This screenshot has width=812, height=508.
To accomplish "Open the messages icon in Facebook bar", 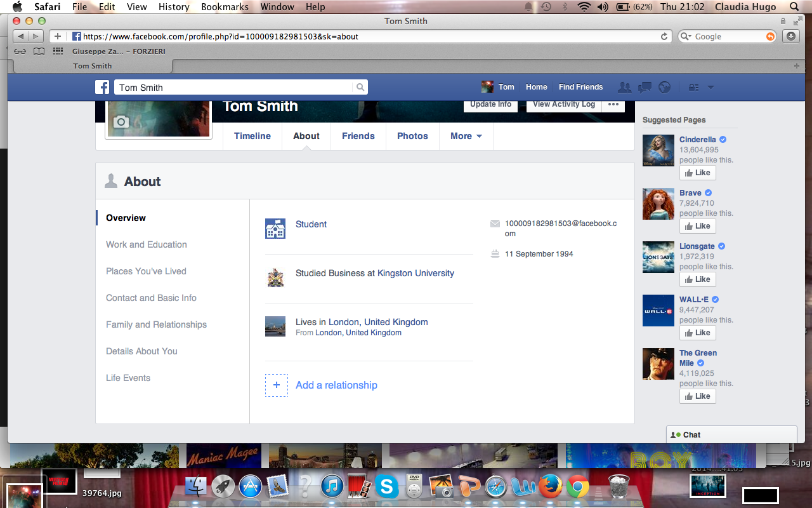I will [645, 87].
